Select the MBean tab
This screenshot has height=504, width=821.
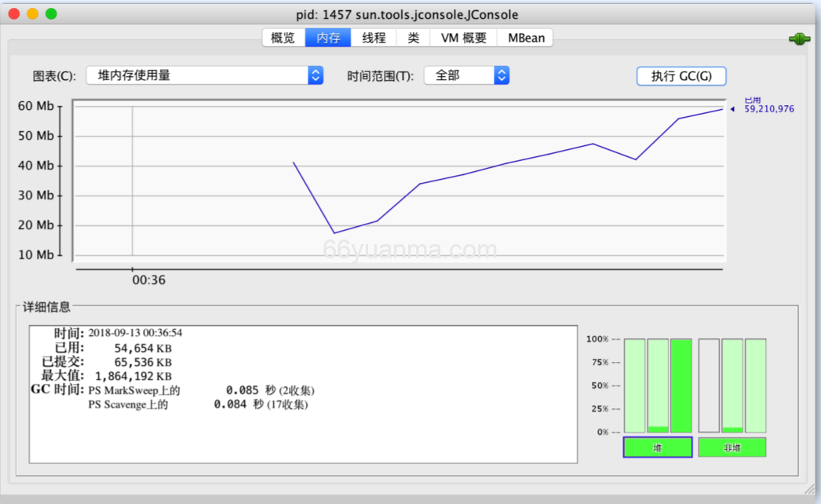[x=524, y=37]
